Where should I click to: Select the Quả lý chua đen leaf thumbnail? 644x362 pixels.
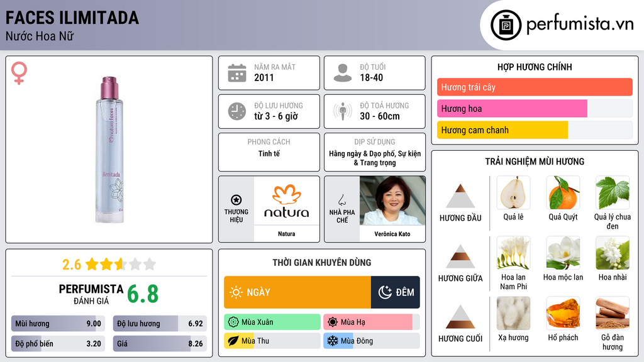(x=613, y=192)
